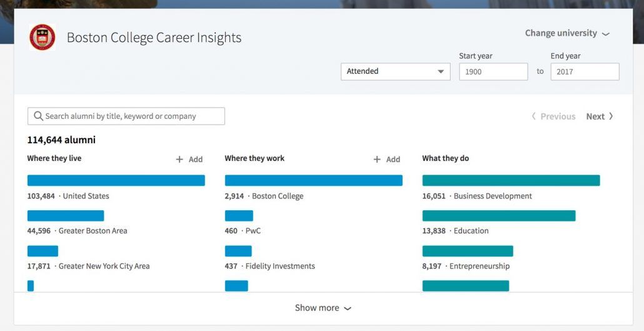Select the Greater Boston Area bar
Screen dimensions: 644x331
coord(66,216)
